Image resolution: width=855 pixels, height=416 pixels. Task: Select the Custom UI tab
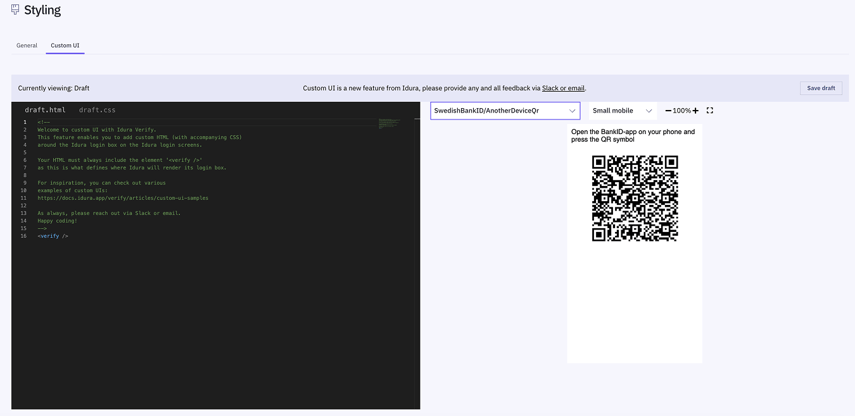(x=65, y=46)
